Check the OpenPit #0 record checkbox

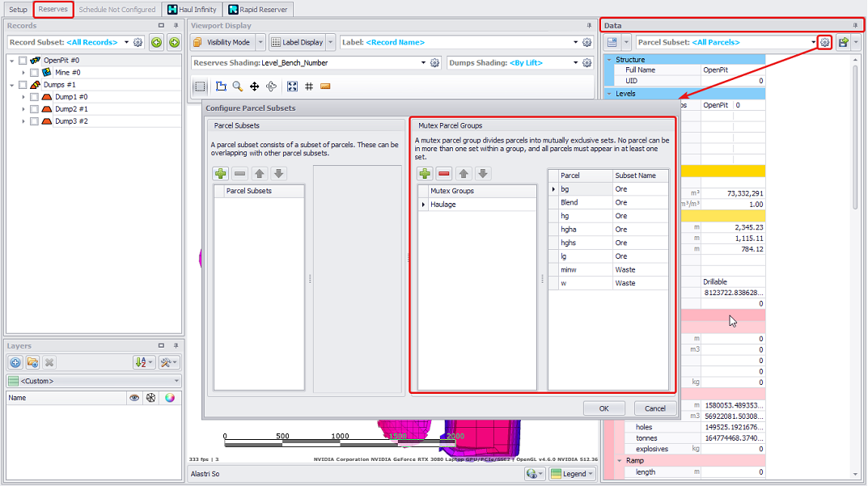[23, 61]
